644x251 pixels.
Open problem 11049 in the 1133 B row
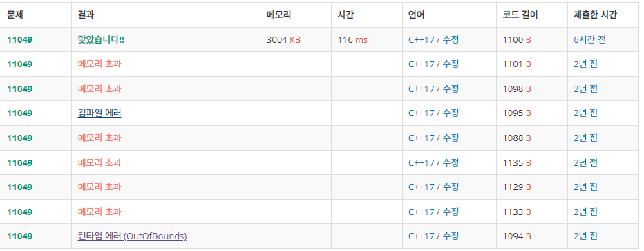coord(20,212)
